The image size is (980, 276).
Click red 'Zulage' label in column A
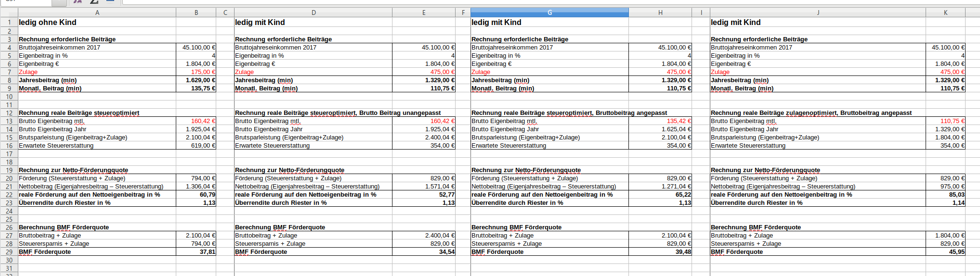(28, 72)
